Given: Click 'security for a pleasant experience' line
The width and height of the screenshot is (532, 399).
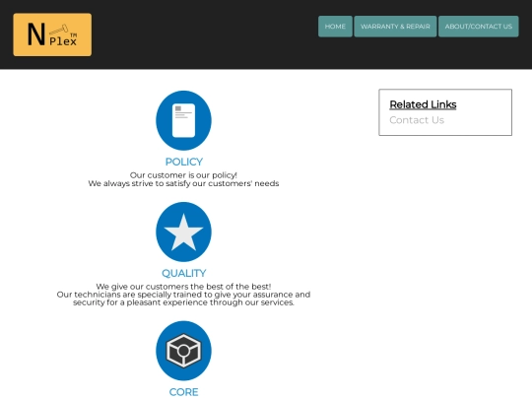Looking at the screenshot, I should 183,302.
